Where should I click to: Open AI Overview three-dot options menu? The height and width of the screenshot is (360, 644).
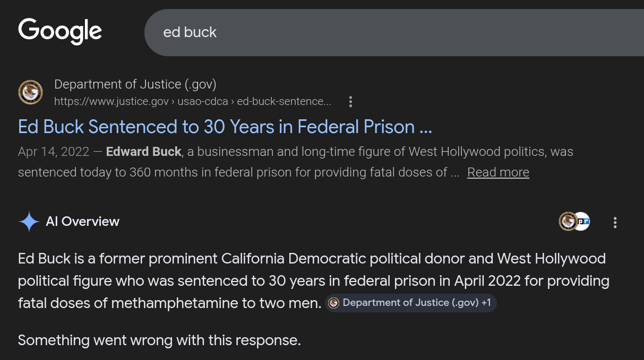tap(615, 223)
